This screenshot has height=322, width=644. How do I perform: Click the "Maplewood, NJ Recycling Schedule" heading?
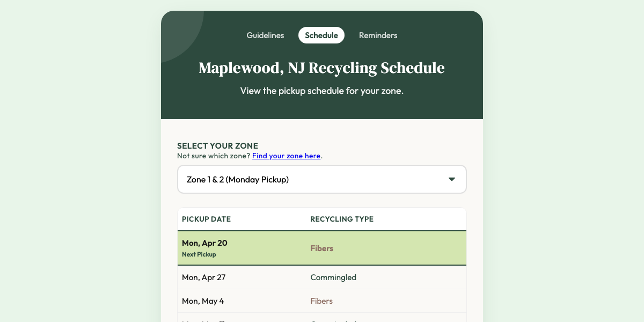click(321, 68)
